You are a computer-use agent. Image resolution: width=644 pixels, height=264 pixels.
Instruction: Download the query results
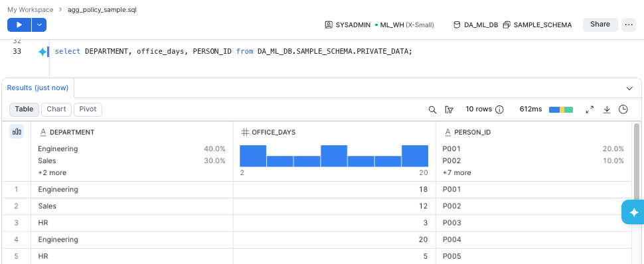pyautogui.click(x=607, y=109)
